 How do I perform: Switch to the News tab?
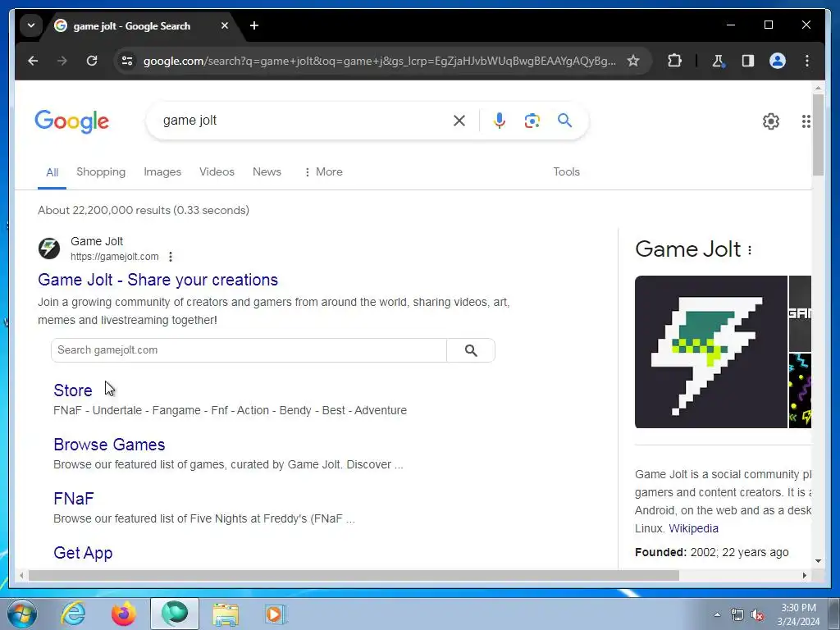point(267,172)
